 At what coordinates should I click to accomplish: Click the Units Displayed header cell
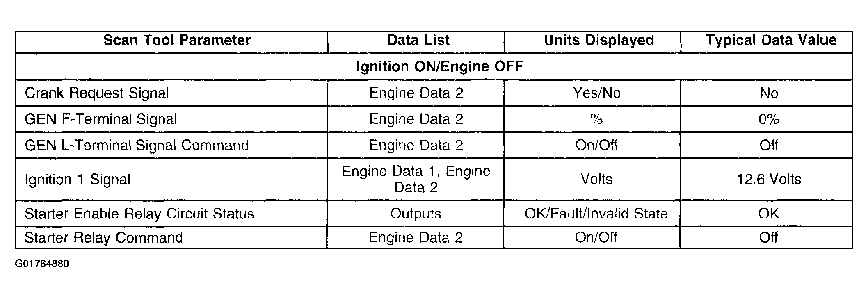click(x=592, y=42)
